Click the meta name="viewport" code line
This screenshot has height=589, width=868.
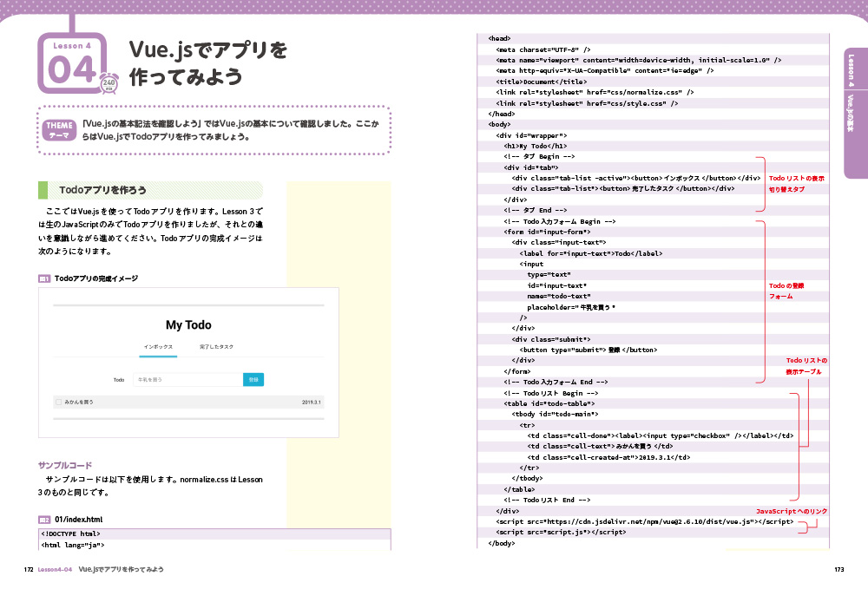click(x=638, y=60)
